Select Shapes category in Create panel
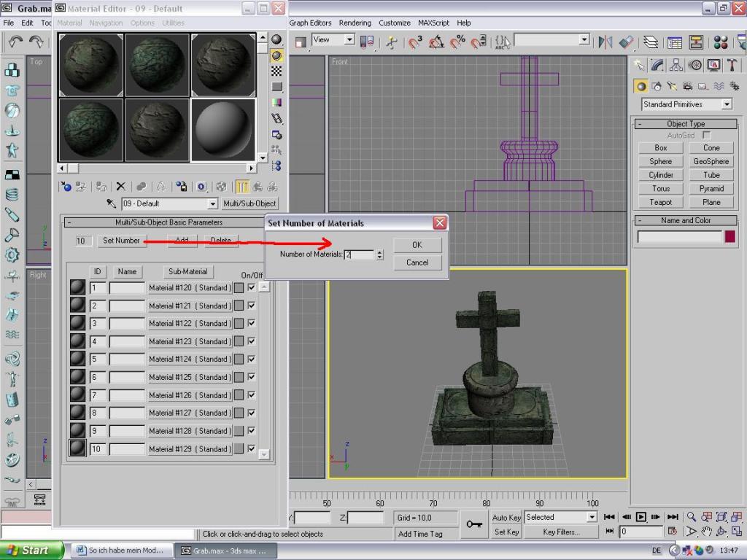 (x=657, y=86)
